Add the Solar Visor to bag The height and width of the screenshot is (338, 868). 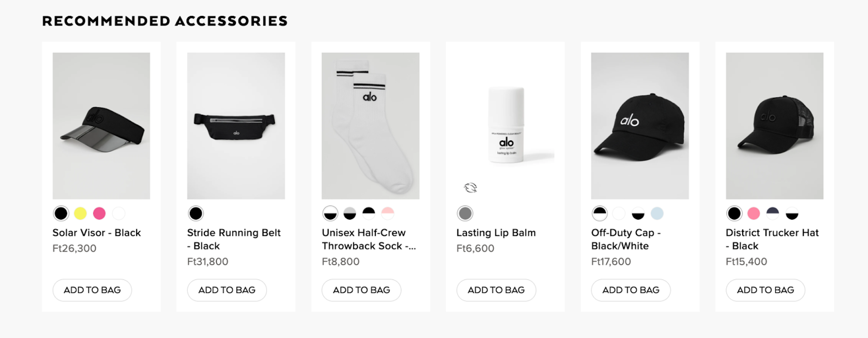click(92, 290)
